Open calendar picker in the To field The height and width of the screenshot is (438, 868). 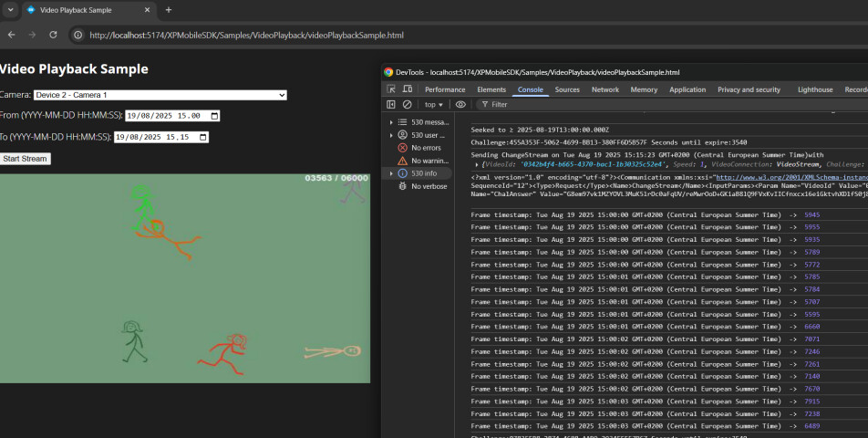(203, 137)
